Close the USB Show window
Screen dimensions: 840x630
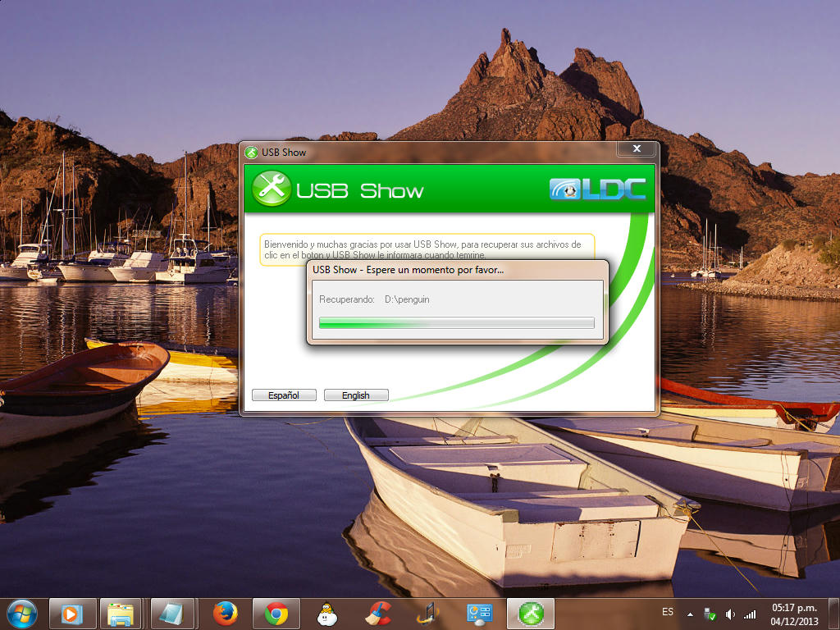tap(637, 148)
